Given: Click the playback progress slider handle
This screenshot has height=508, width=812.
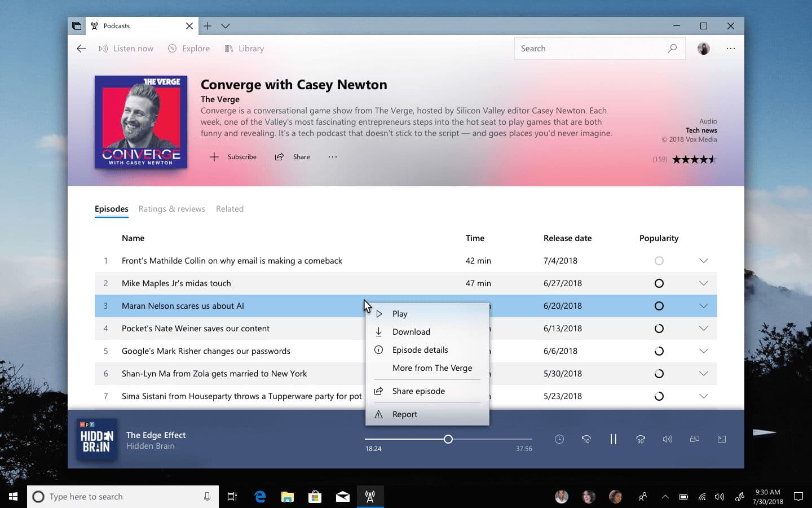Looking at the screenshot, I should 448,439.
